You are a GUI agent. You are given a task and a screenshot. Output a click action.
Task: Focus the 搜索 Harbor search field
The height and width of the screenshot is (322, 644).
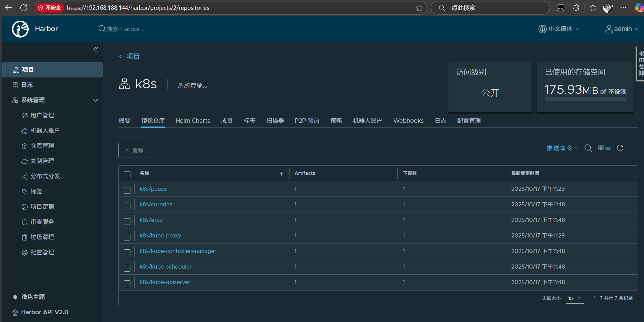[x=126, y=29]
